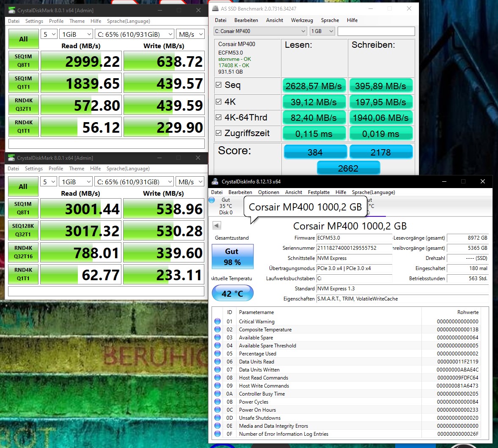Click status circle icon for Composite Temperature row
The width and height of the screenshot is (498, 448).
(x=217, y=329)
